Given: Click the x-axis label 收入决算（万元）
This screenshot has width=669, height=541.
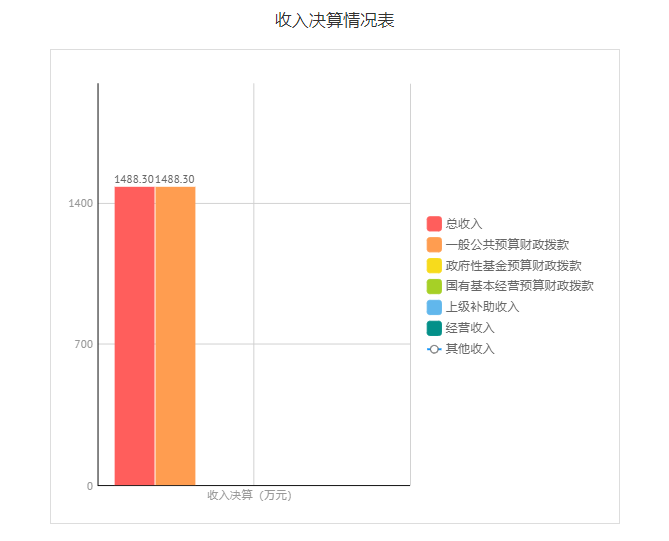Looking at the screenshot, I should 250,495.
